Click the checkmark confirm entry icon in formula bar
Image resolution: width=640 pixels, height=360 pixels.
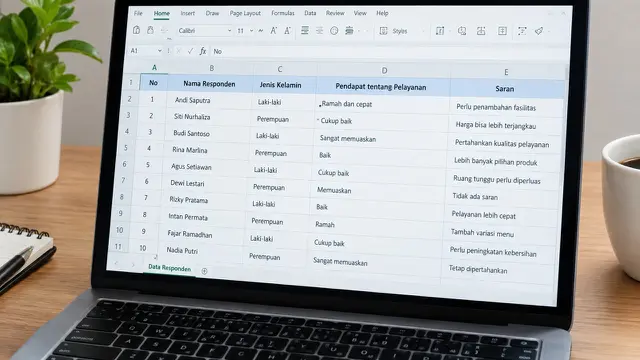(190, 51)
